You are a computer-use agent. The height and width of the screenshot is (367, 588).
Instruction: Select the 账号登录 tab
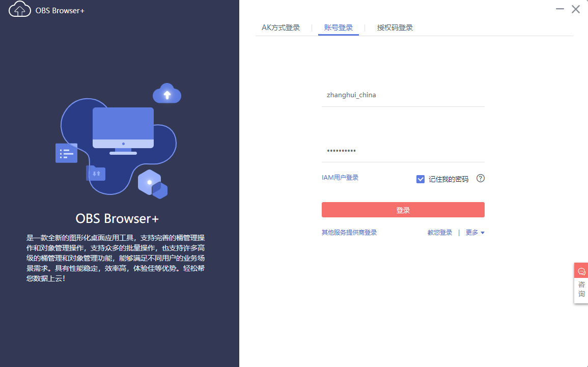[x=338, y=27]
